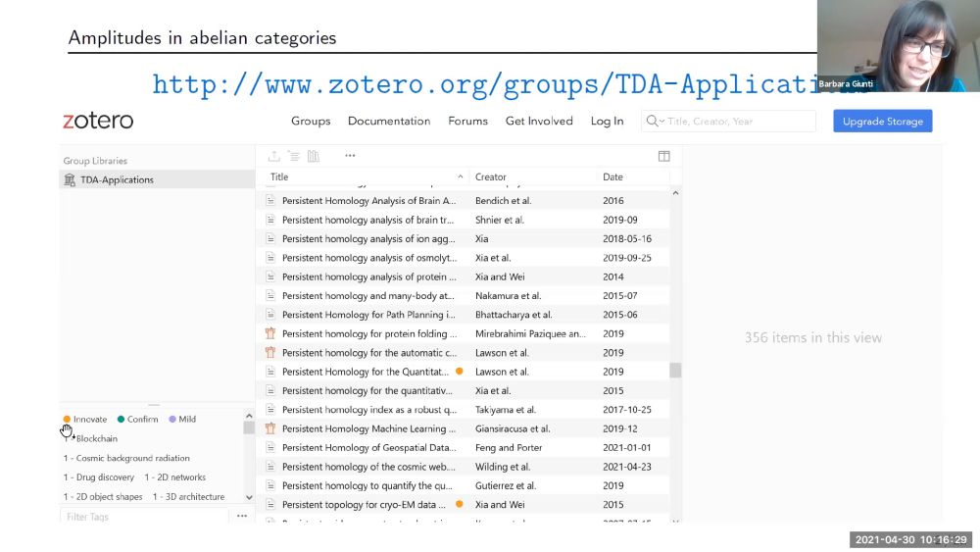Select the TDA-Applications group library
This screenshot has width=980, height=552.
[x=117, y=179]
